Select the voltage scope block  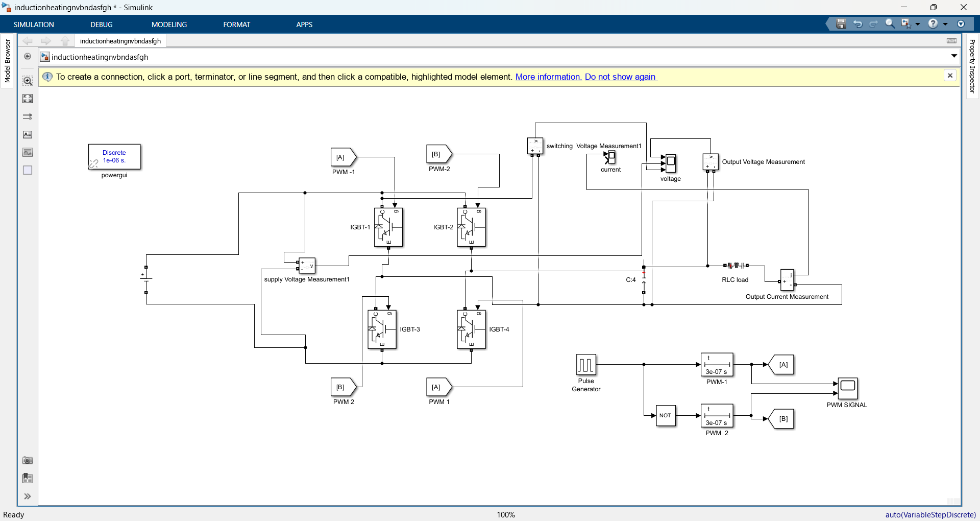[671, 163]
